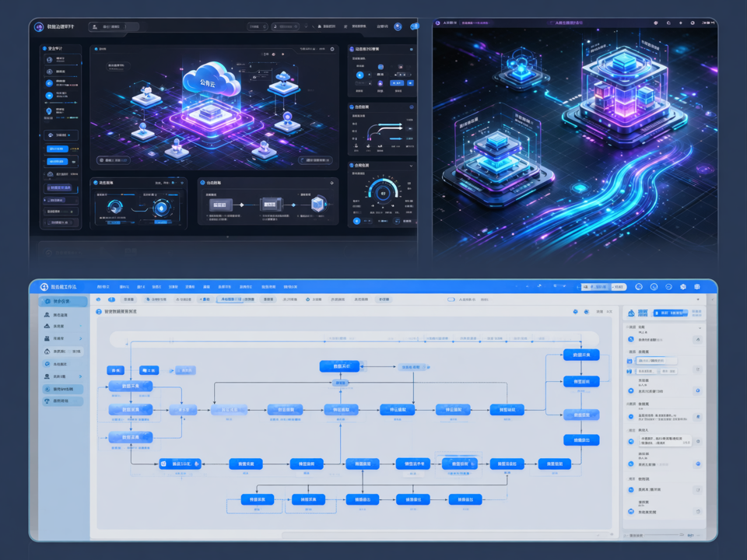
Task: Click the glowing purple server platform under the cloud
Action: [211, 119]
